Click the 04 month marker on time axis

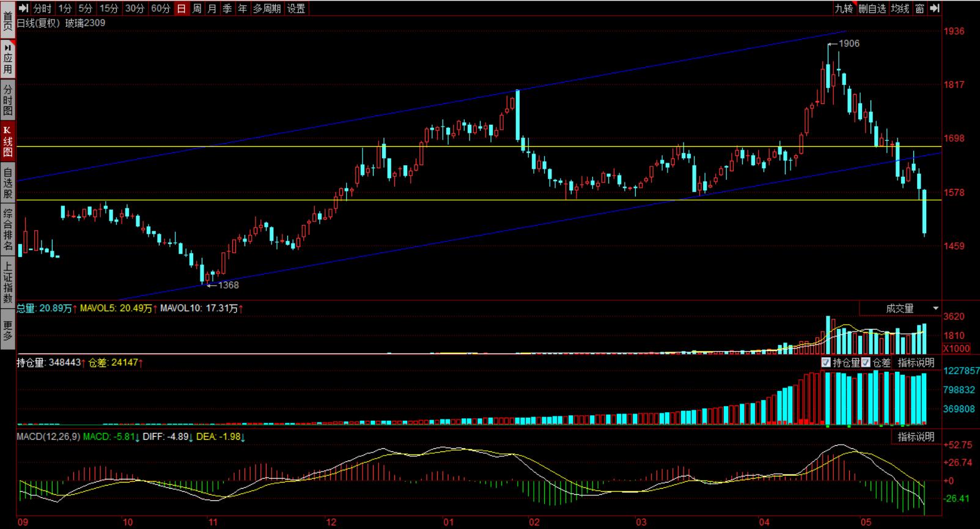764,522
